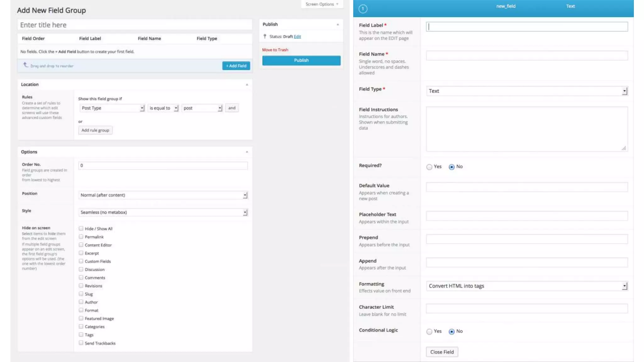Open the Style Seamless dropdown
The image size is (644, 362).
163,212
